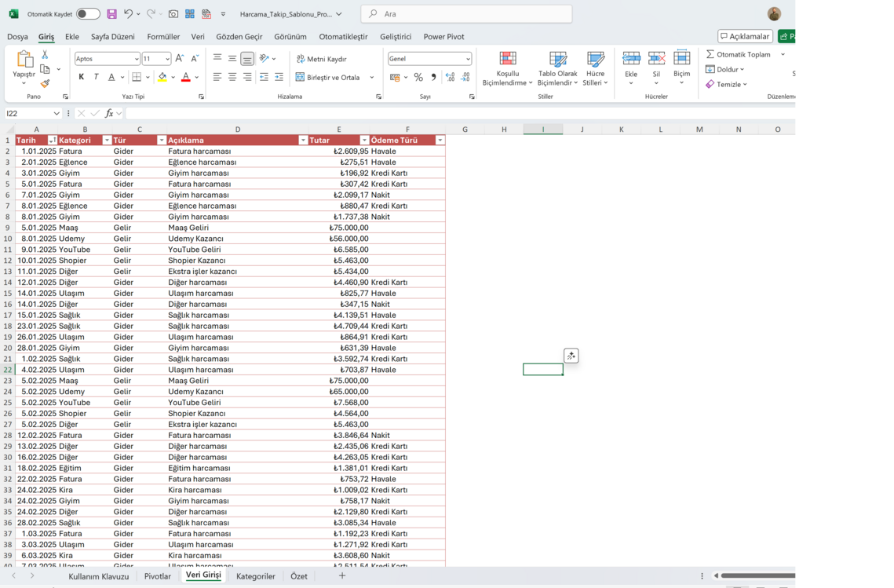Open the Kategoriler sheet tab

point(255,576)
